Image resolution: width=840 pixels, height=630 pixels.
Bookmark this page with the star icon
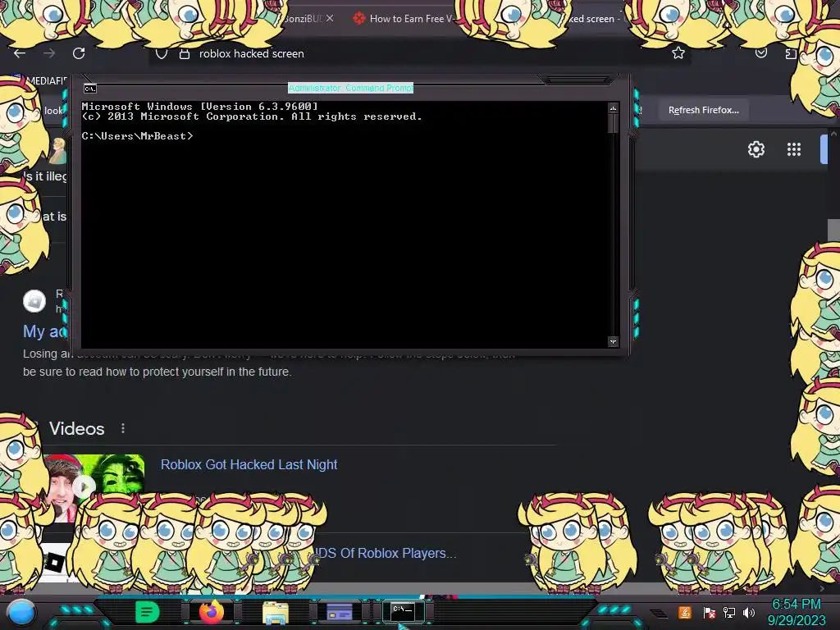[678, 52]
